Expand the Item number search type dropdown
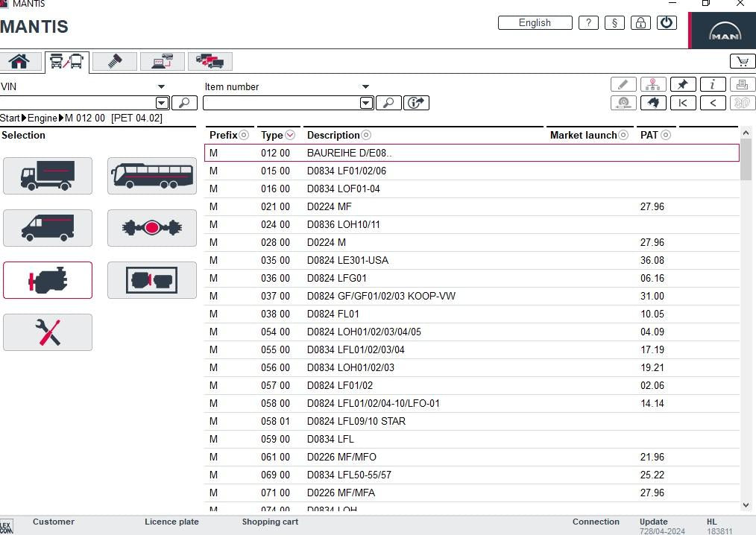This screenshot has height=535, width=756. point(365,86)
